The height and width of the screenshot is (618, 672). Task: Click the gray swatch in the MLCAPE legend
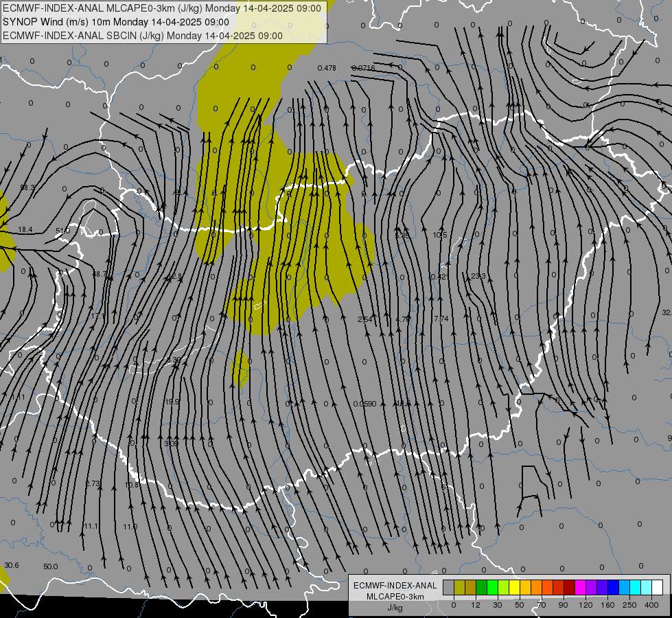coord(448,588)
